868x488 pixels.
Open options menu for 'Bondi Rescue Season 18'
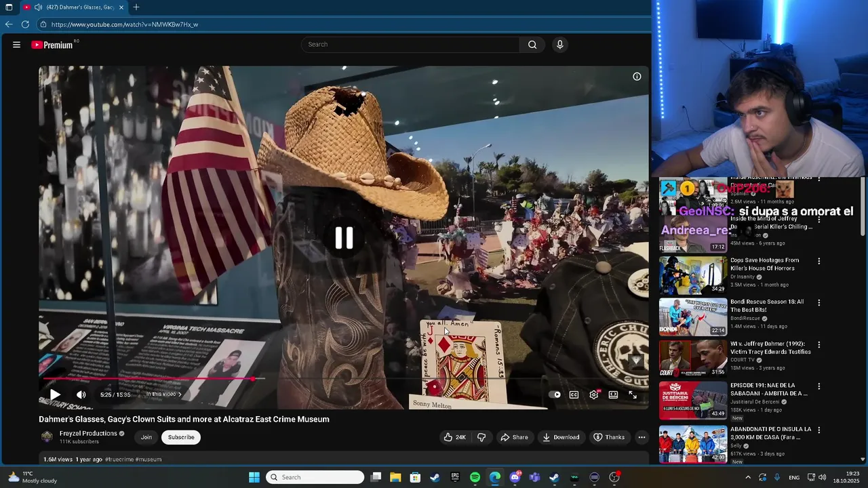(818, 303)
